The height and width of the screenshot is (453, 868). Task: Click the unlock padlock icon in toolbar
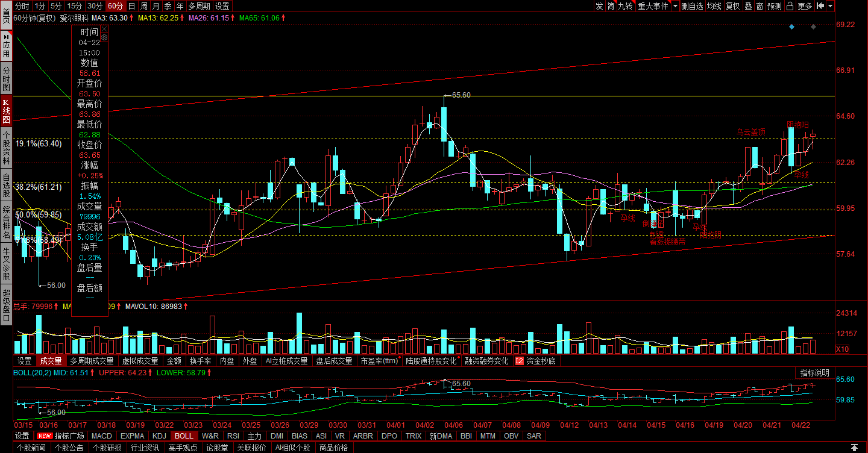coord(790,6)
